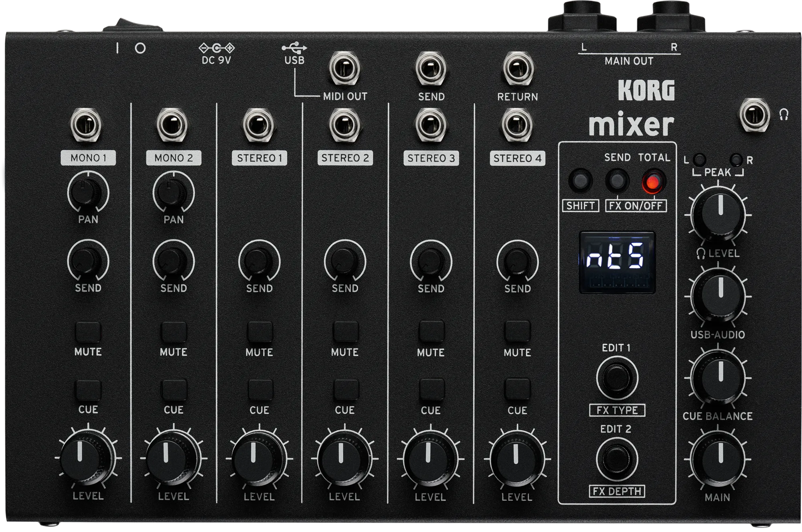This screenshot has width=802, height=532.
Task: Click the headphone output jack
Action: (755, 115)
